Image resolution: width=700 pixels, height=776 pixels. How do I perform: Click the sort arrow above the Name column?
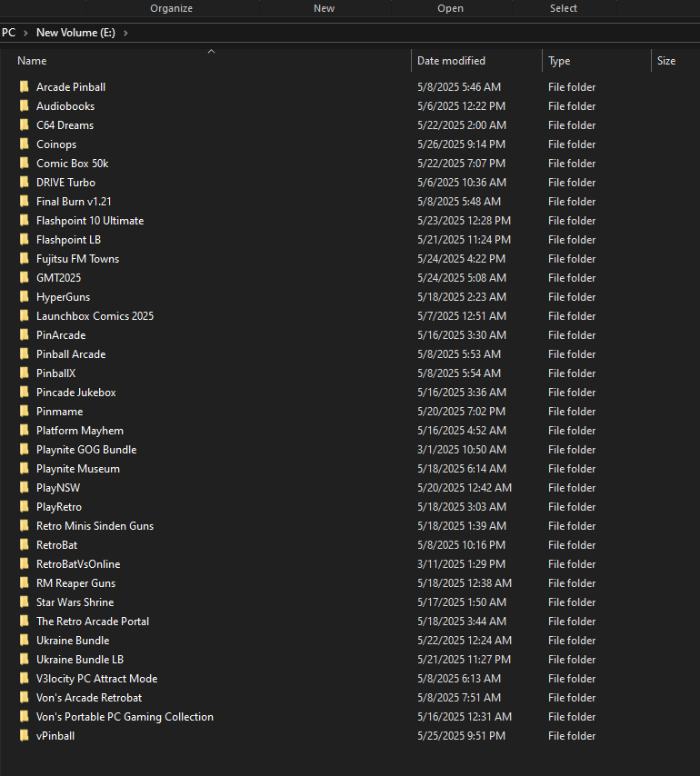[212, 51]
